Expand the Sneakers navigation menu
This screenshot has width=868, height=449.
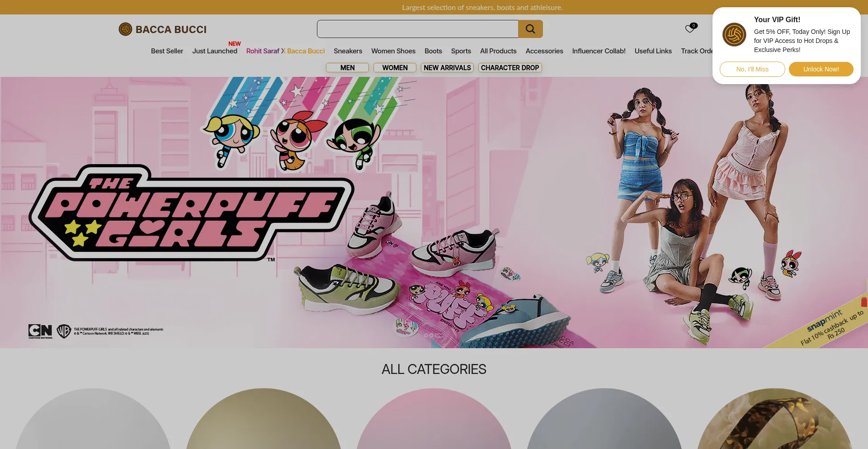click(x=348, y=51)
